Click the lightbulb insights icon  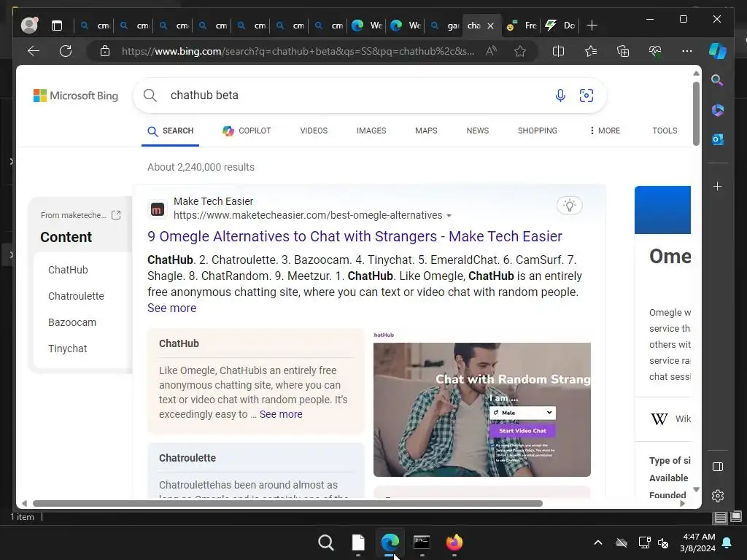(x=569, y=206)
